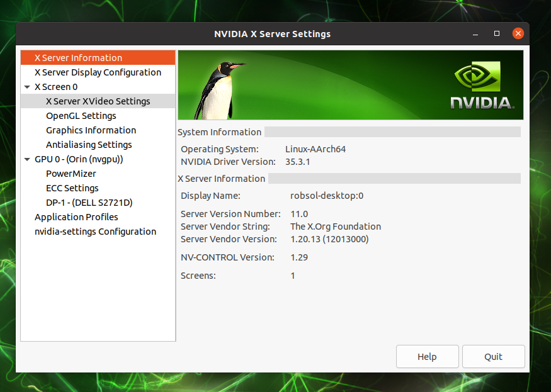The image size is (551, 392).
Task: Click the NVIDIA logo in banner
Action: [x=482, y=85]
